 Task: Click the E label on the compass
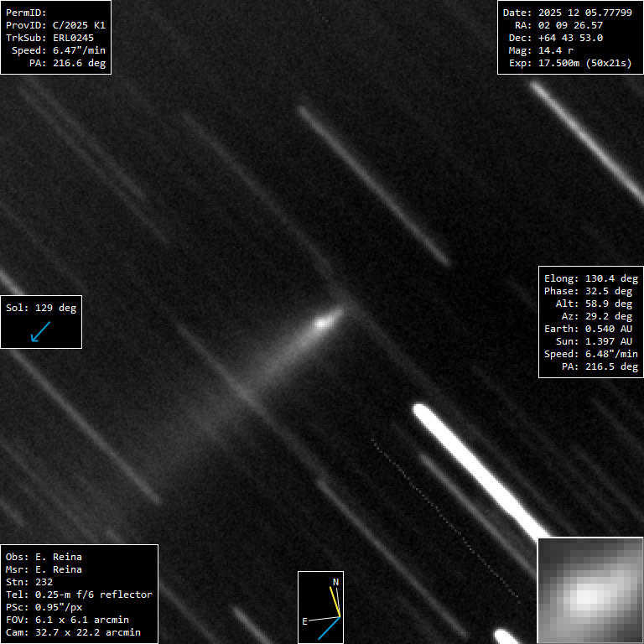(305, 621)
